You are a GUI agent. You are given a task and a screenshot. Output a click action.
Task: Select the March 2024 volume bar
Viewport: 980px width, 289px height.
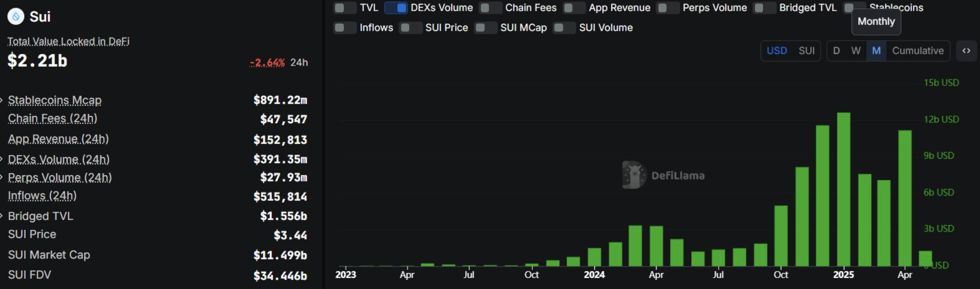click(x=635, y=246)
